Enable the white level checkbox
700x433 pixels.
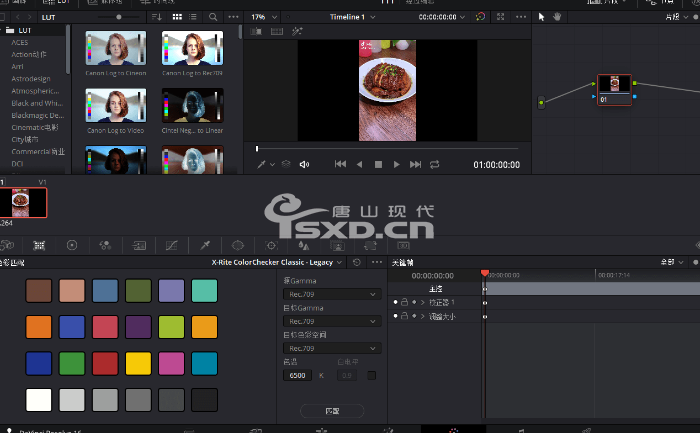click(371, 375)
